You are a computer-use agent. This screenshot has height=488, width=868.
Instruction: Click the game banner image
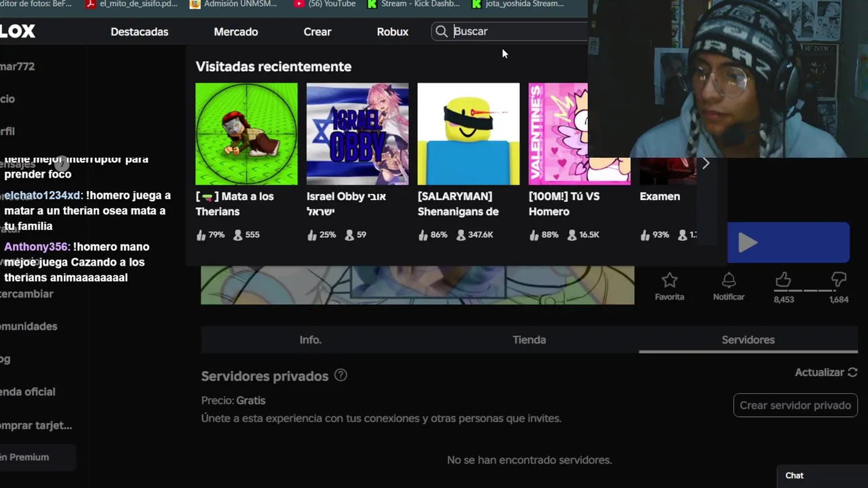pos(417,285)
